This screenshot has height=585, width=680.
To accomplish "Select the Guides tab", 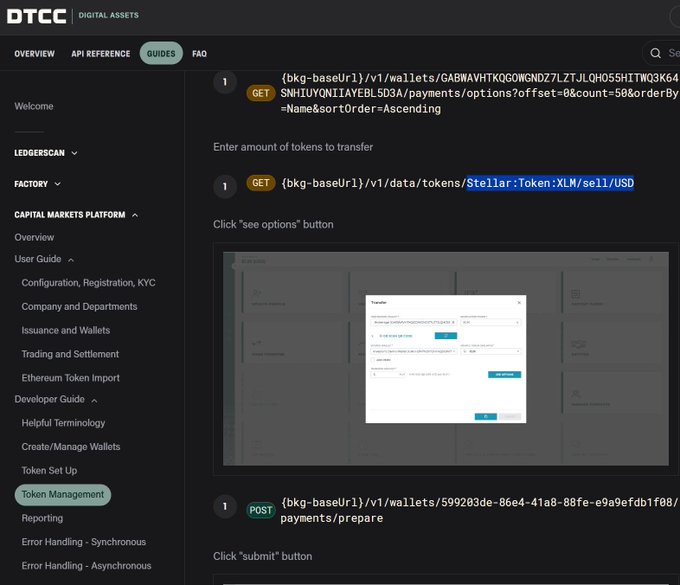I will (161, 53).
